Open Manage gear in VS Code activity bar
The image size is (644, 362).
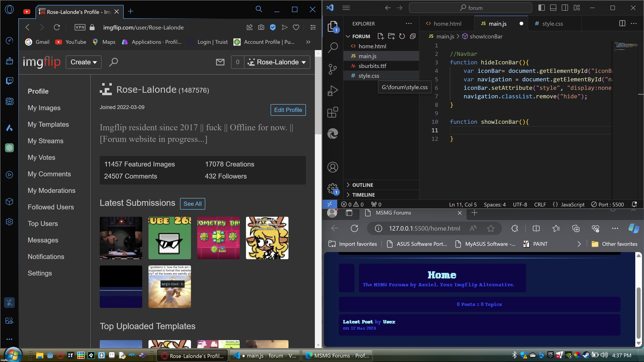333,188
